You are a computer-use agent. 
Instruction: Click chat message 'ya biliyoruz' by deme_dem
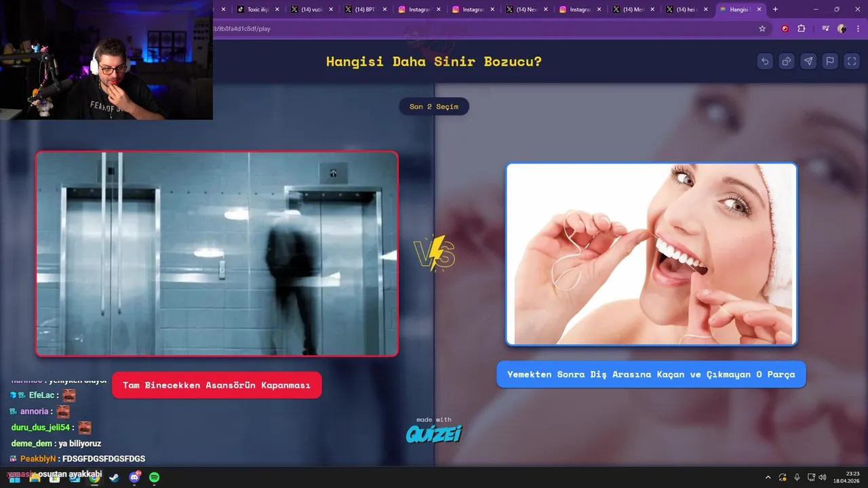pos(80,443)
